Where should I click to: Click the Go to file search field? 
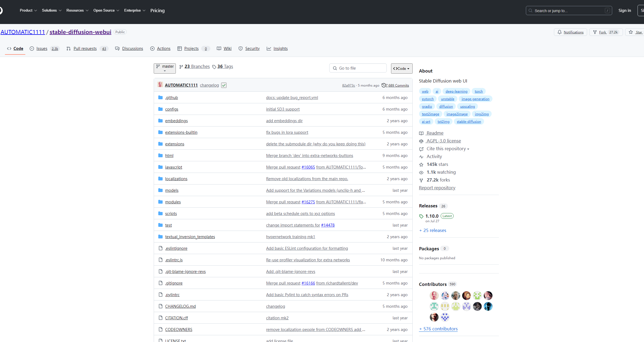(x=358, y=68)
